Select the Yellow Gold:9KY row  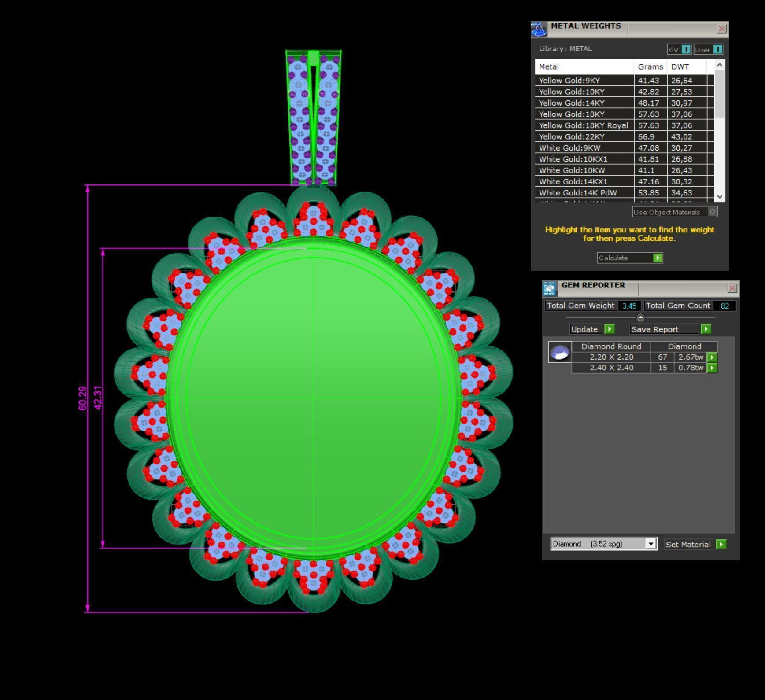(625, 81)
